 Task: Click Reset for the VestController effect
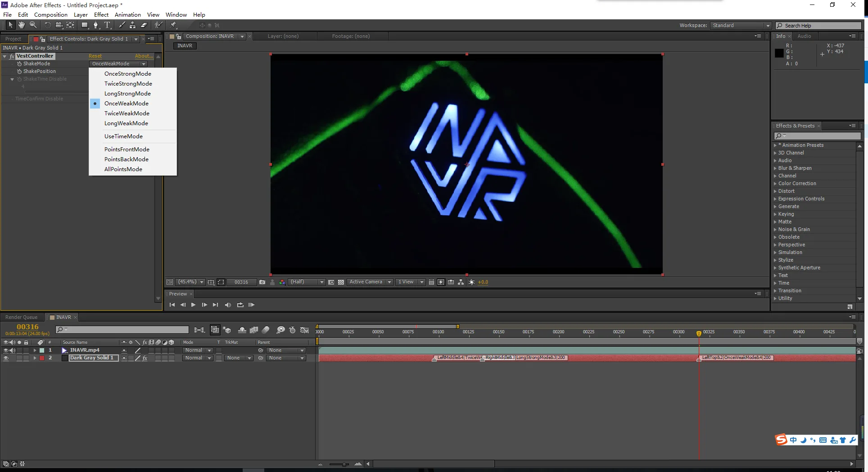[x=95, y=56]
